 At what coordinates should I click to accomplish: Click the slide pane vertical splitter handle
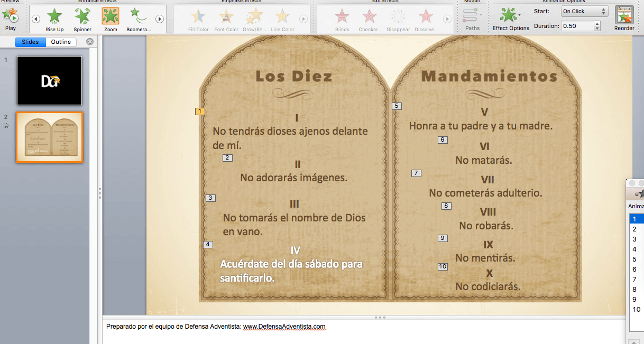pos(99,193)
